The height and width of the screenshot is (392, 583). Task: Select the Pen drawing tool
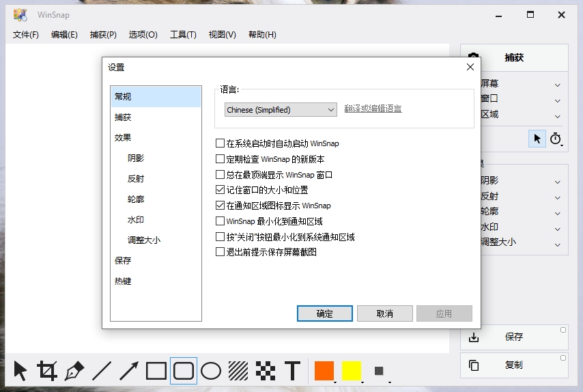tap(74, 370)
